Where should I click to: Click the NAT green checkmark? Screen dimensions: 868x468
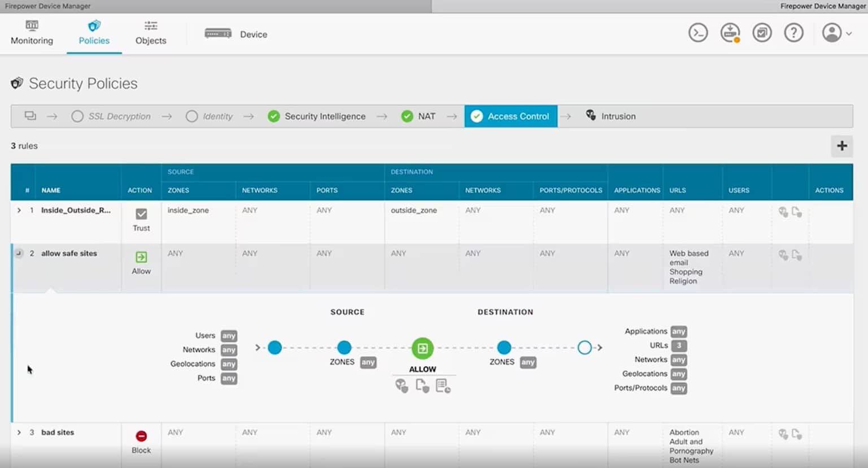(407, 116)
